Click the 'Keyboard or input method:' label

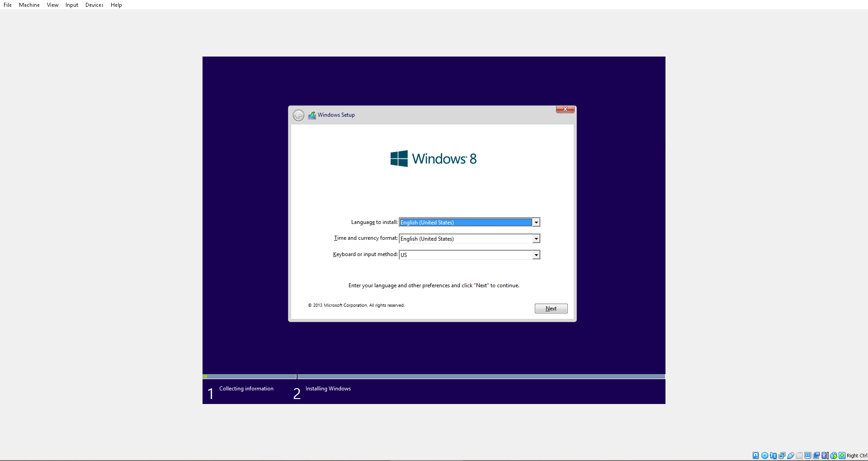click(365, 254)
